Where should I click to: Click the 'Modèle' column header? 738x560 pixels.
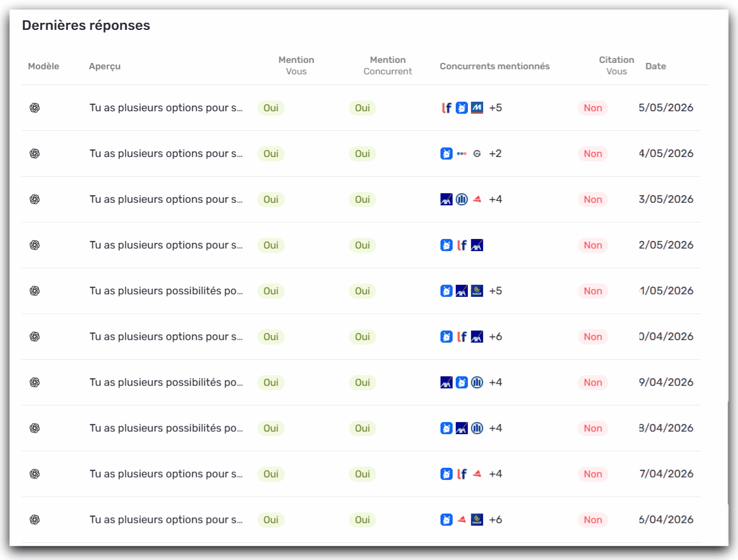coord(43,66)
